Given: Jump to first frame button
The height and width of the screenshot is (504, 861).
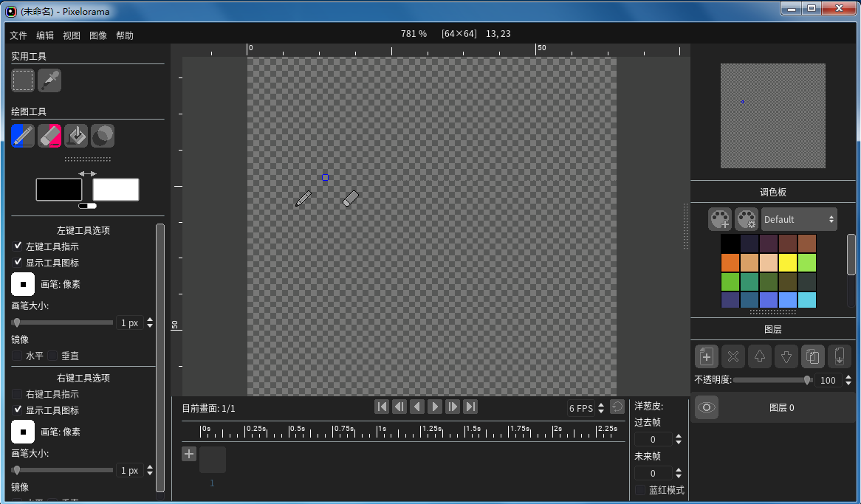Looking at the screenshot, I should click(382, 407).
